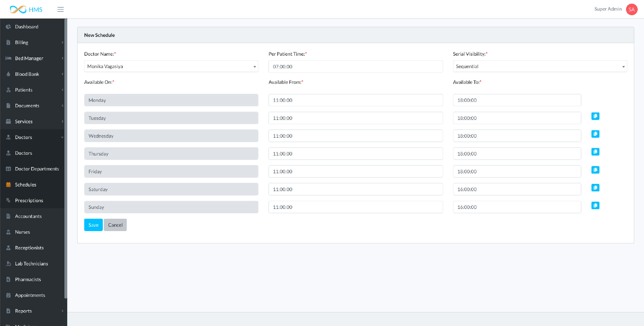The width and height of the screenshot is (644, 326).
Task: Click the copy icon beside Friday's times
Action: point(595,170)
